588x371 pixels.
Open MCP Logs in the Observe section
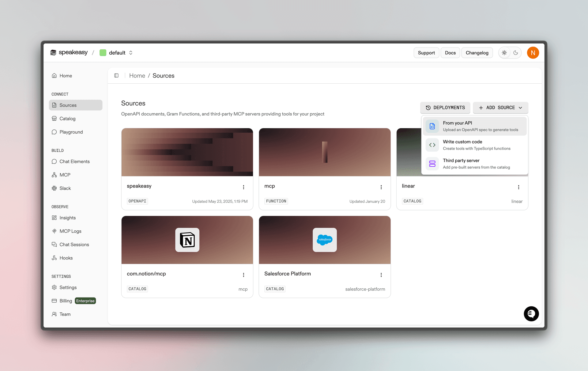point(70,231)
